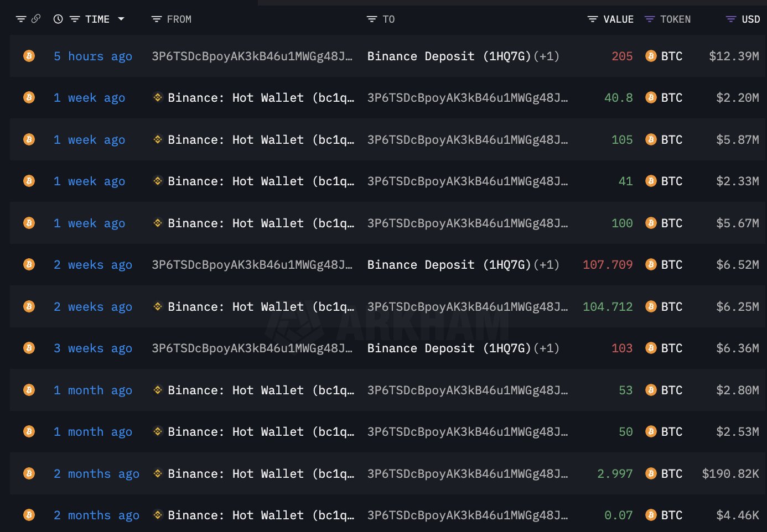Click the clock icon in the table header
Screen dimensions: 767x532
click(x=59, y=18)
